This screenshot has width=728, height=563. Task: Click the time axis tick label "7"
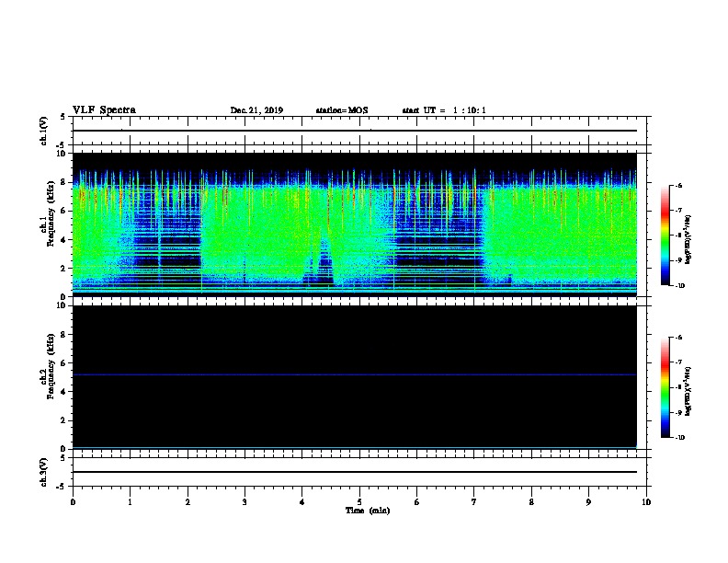pos(474,502)
